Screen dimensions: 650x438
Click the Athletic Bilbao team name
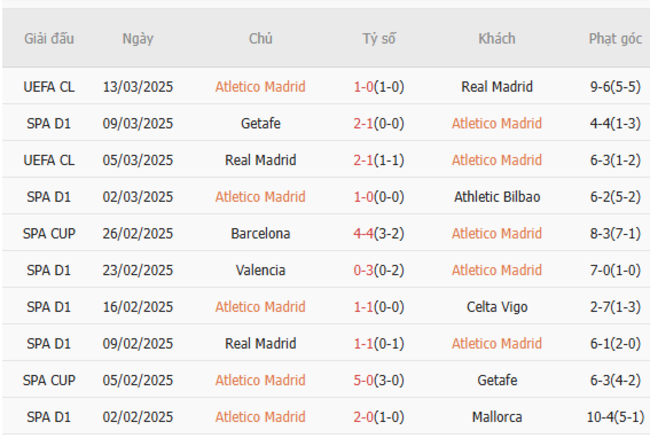click(x=497, y=197)
